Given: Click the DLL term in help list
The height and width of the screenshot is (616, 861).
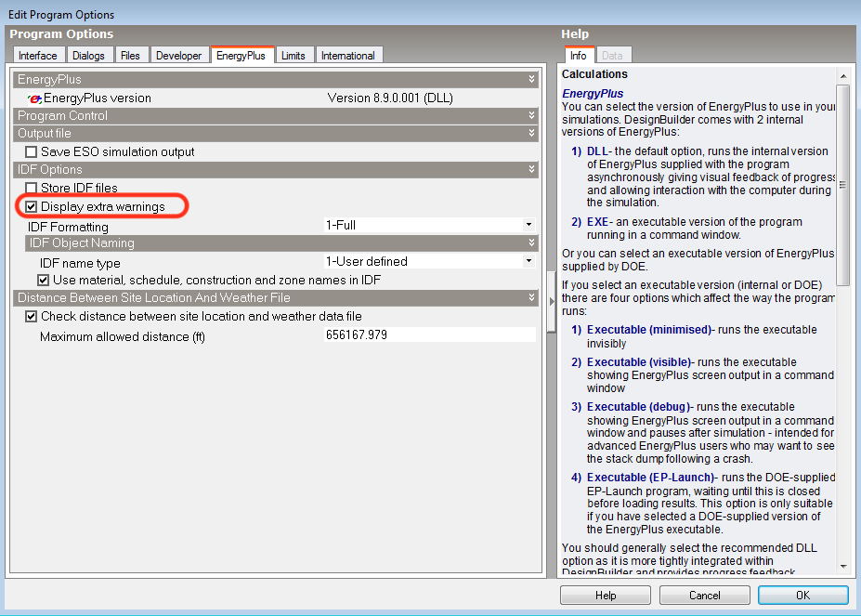Looking at the screenshot, I should point(597,151).
